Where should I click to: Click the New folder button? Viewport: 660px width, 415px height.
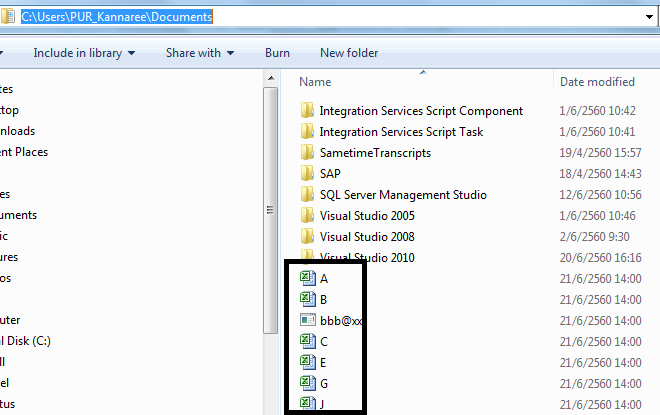click(x=349, y=52)
